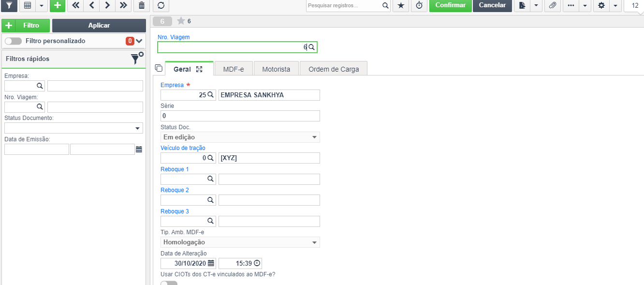Switch to the MDF-e tab

click(233, 69)
